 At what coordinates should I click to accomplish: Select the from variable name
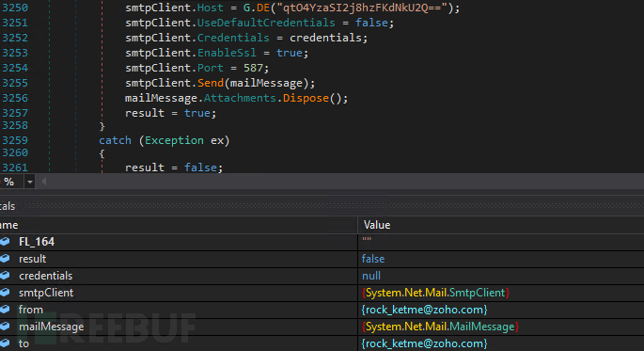coord(31,310)
